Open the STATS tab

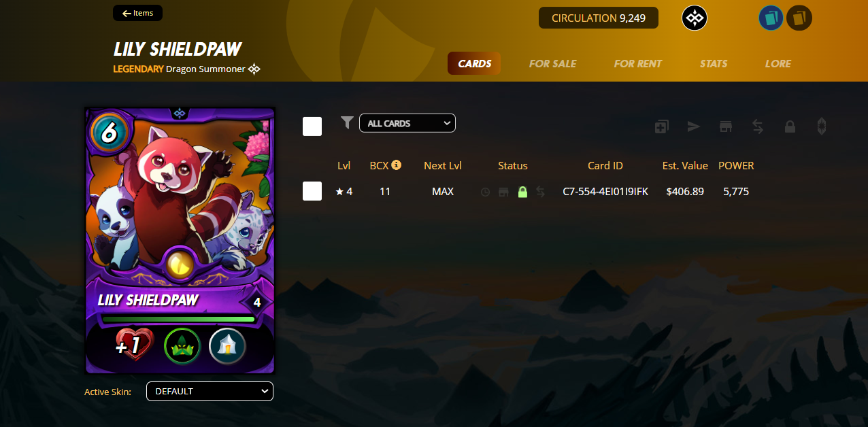(714, 63)
